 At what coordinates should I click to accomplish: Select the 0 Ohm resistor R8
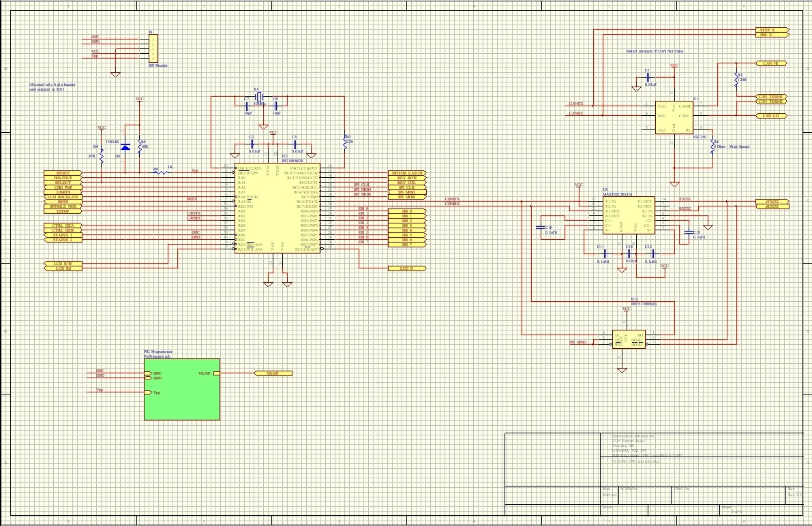(712, 147)
